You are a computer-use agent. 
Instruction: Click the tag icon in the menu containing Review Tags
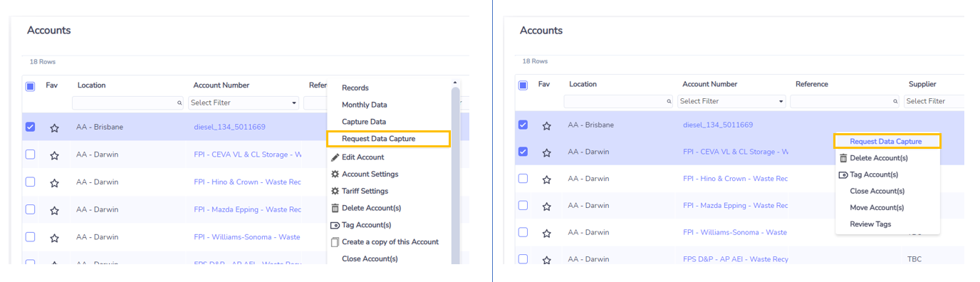(x=843, y=174)
